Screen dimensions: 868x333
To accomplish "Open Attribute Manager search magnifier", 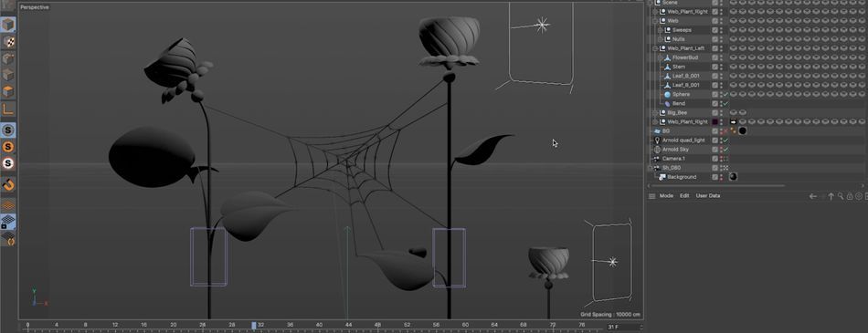I will (x=841, y=196).
